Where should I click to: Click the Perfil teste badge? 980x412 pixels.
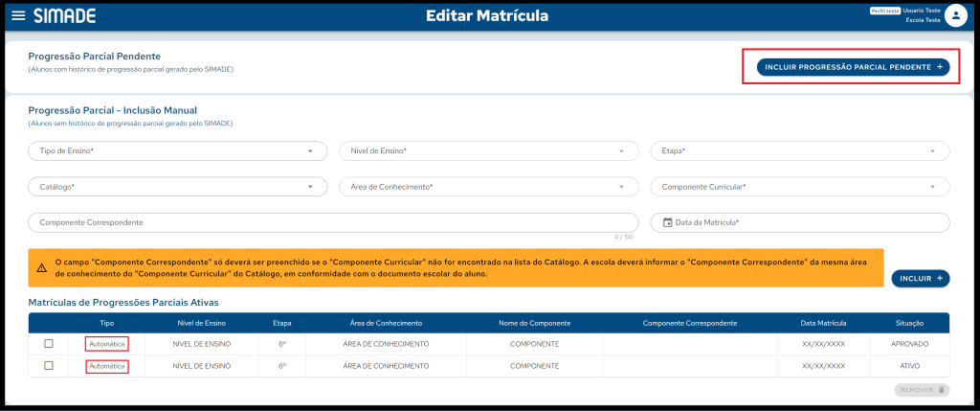(x=884, y=11)
